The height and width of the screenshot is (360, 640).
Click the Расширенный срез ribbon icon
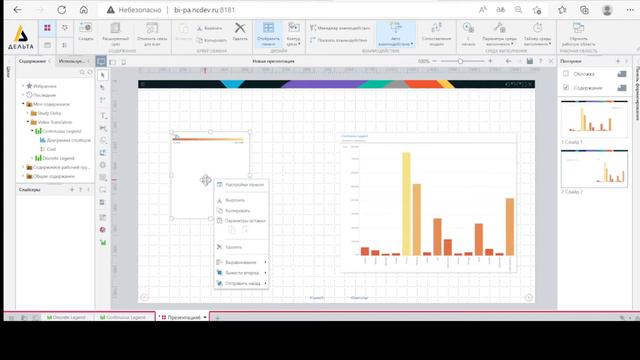(x=116, y=33)
